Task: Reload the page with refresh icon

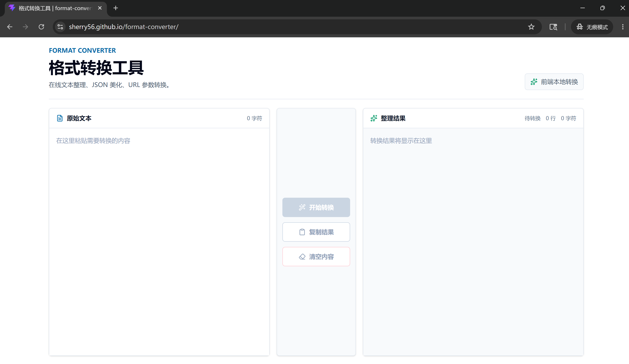Action: click(41, 27)
